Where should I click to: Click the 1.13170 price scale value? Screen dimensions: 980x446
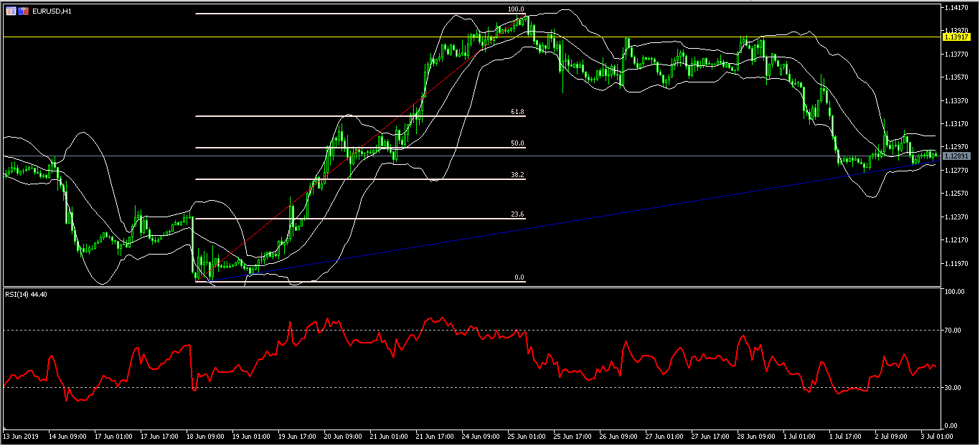tap(958, 124)
